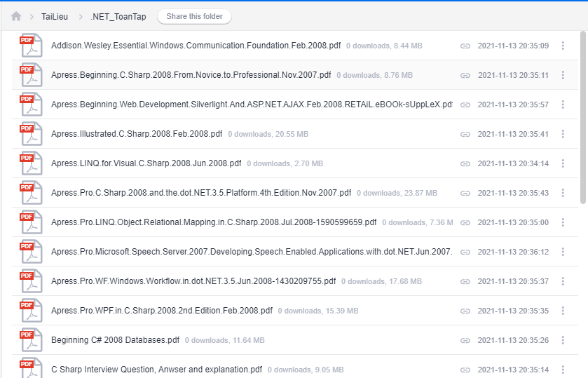This screenshot has height=378, width=588.
Task: Open Apress.Pro.LINQ.Object.Relational.Mapping file
Action: (214, 222)
